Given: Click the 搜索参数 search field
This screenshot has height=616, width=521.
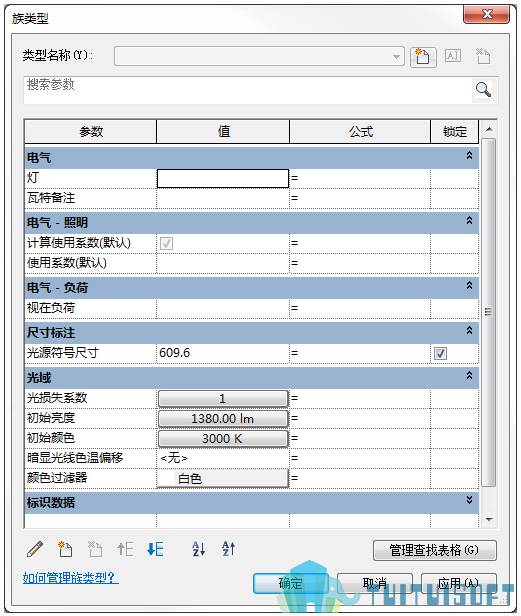Looking at the screenshot, I should click(248, 90).
